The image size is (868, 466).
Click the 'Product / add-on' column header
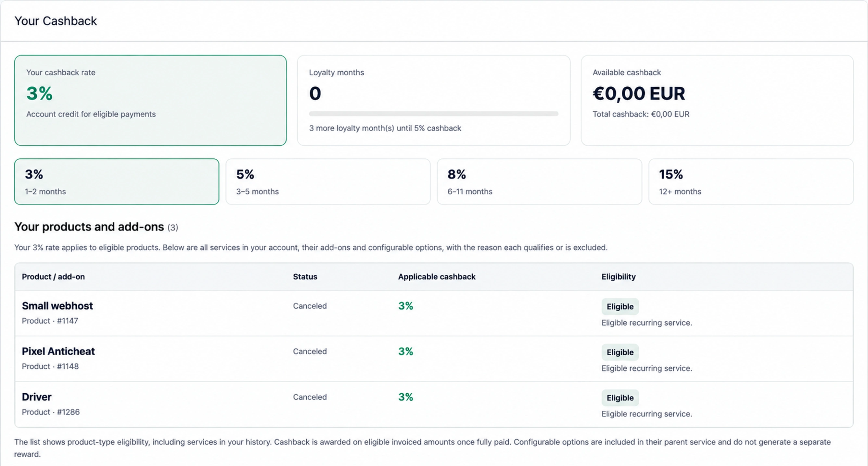pyautogui.click(x=53, y=276)
